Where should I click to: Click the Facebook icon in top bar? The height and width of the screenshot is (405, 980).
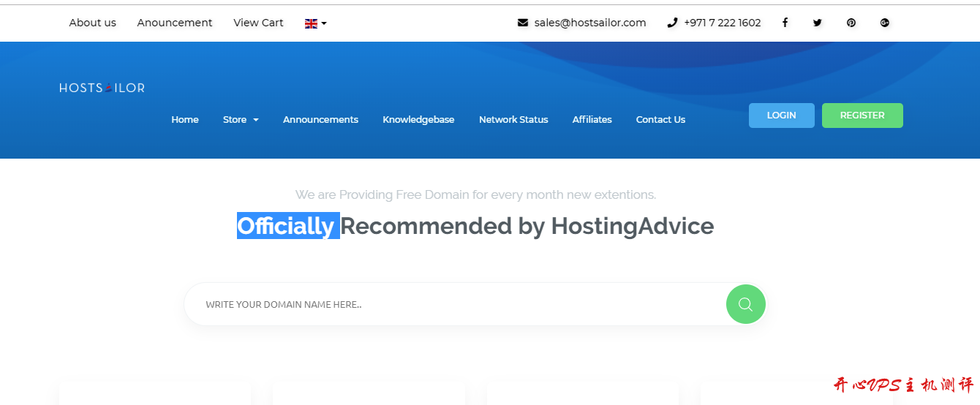click(x=785, y=23)
